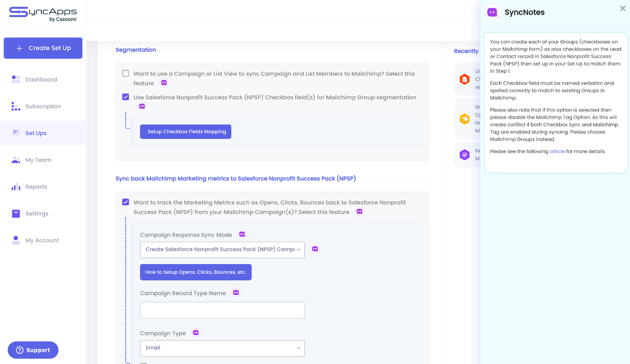Screen dimensions: 630x364
Task: Go to Set Ups in sidebar
Action: click(43, 133)
